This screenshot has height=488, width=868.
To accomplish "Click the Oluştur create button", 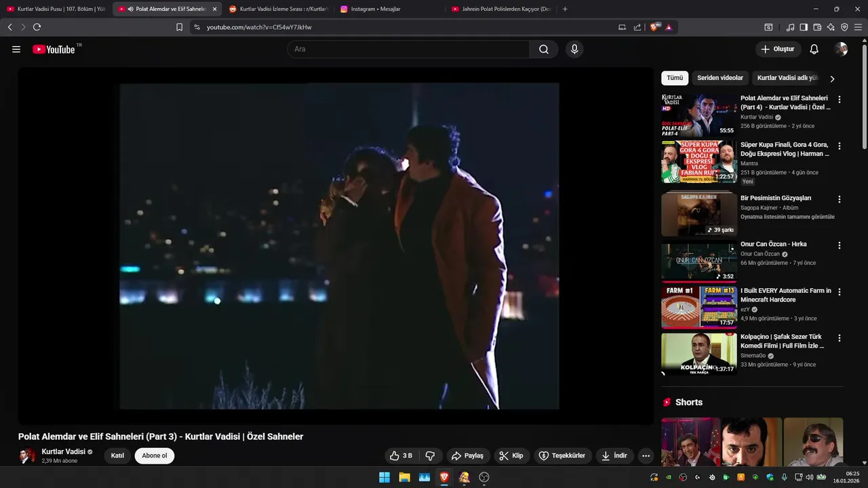I will (777, 49).
